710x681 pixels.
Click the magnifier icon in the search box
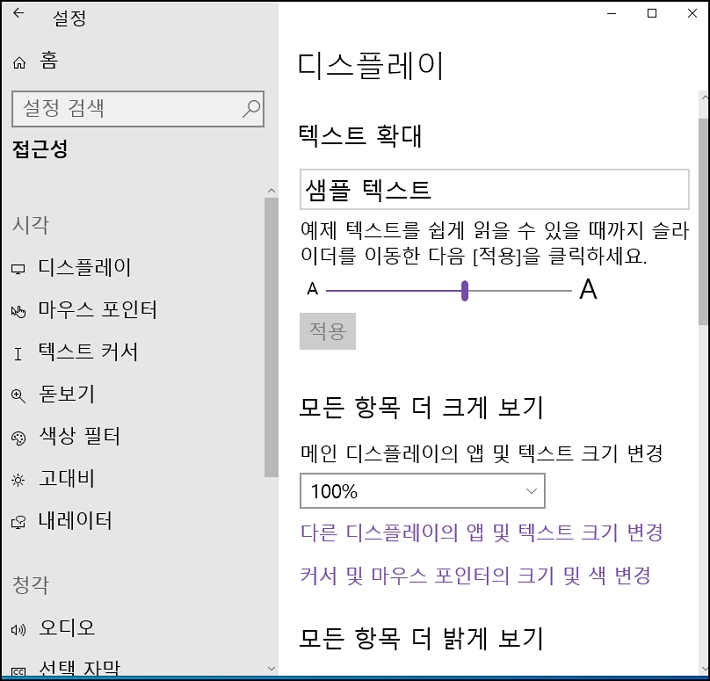tap(251, 109)
